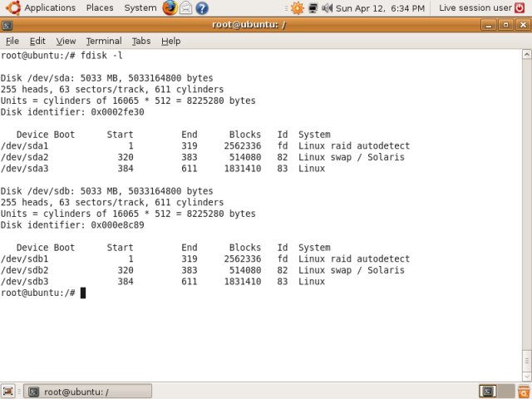The width and height of the screenshot is (532, 399).
Task: Click the /dev/sda1 device row
Action: [x=205, y=146]
